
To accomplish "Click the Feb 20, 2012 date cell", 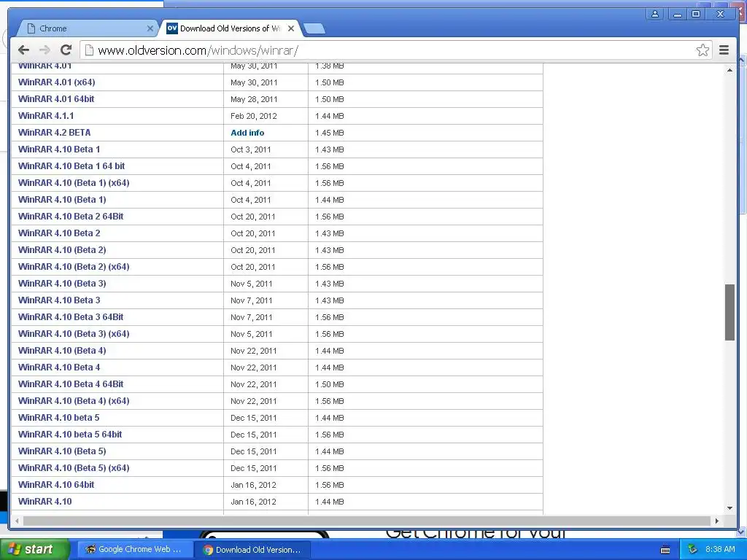I will pyautogui.click(x=266, y=116).
